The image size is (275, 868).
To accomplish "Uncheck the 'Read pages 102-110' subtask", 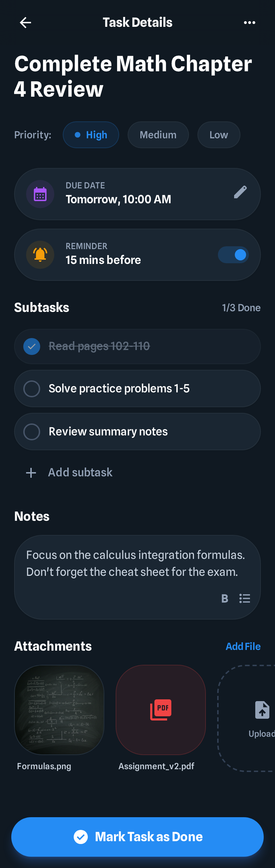I will tap(32, 346).
